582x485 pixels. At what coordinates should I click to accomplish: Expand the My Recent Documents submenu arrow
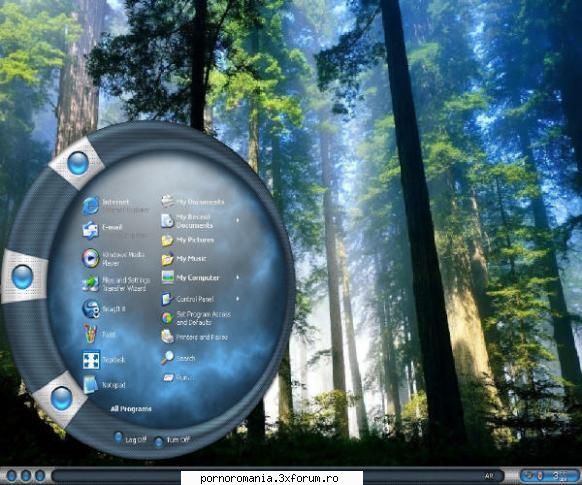pyautogui.click(x=238, y=220)
